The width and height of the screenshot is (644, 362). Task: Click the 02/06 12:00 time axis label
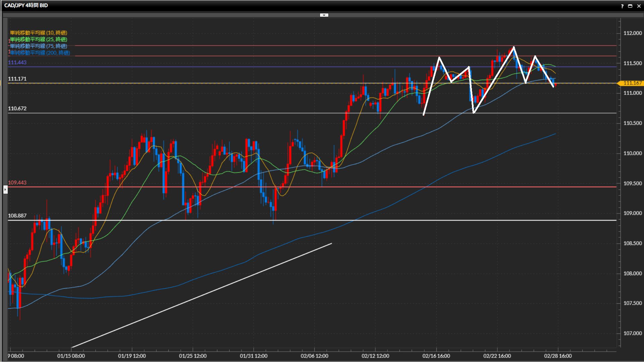coord(314,356)
